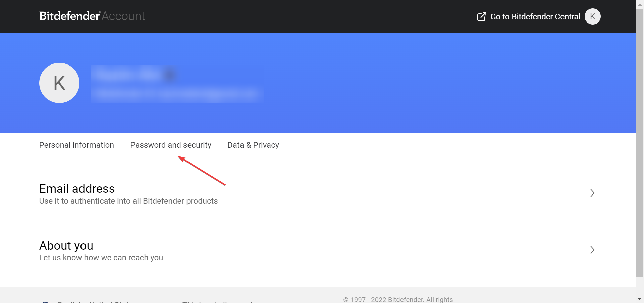Select the Data & Privacy tab
Screen dimensions: 644x303
point(253,145)
